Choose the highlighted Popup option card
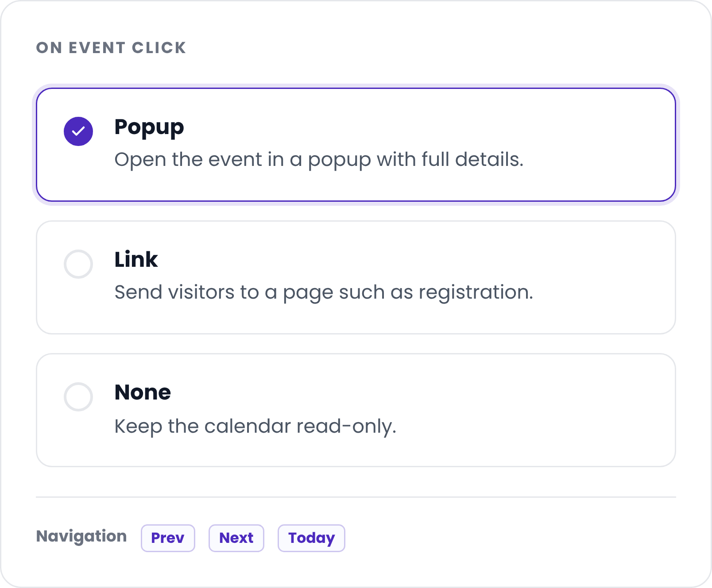Viewport: 712px width, 588px height. click(356, 145)
